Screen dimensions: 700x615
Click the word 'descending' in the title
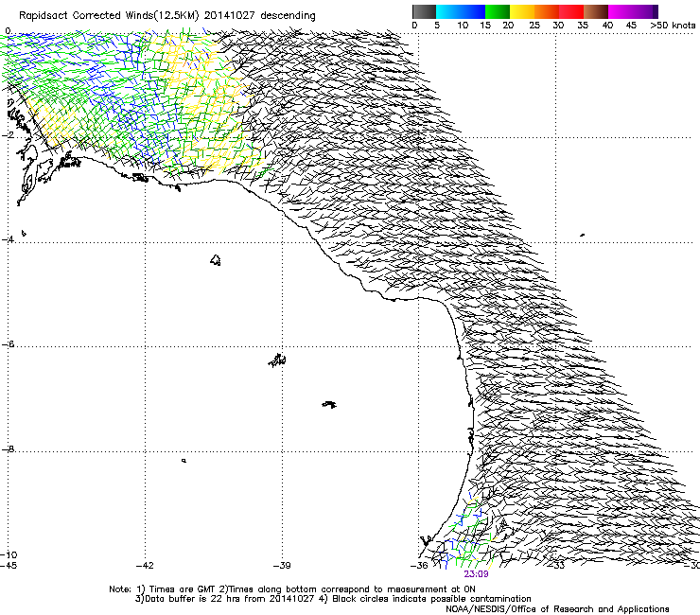tap(288, 16)
